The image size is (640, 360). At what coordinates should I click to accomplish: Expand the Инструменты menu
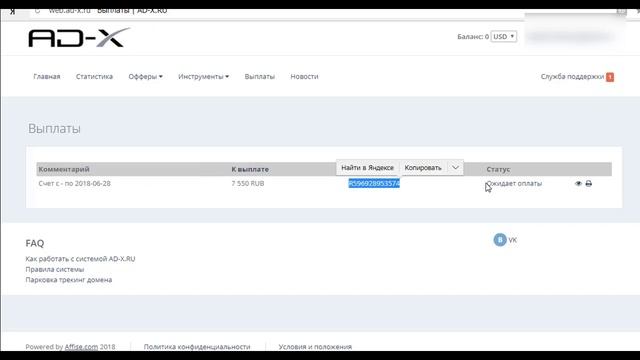pos(203,77)
